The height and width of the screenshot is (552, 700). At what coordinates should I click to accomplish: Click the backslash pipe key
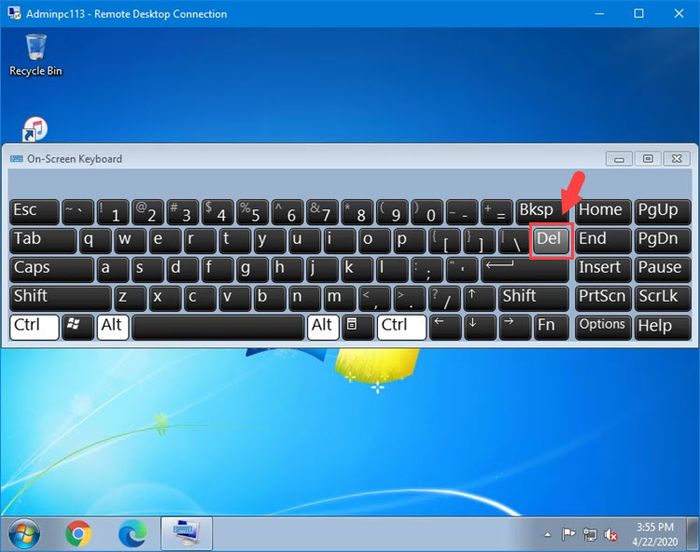pyautogui.click(x=515, y=241)
